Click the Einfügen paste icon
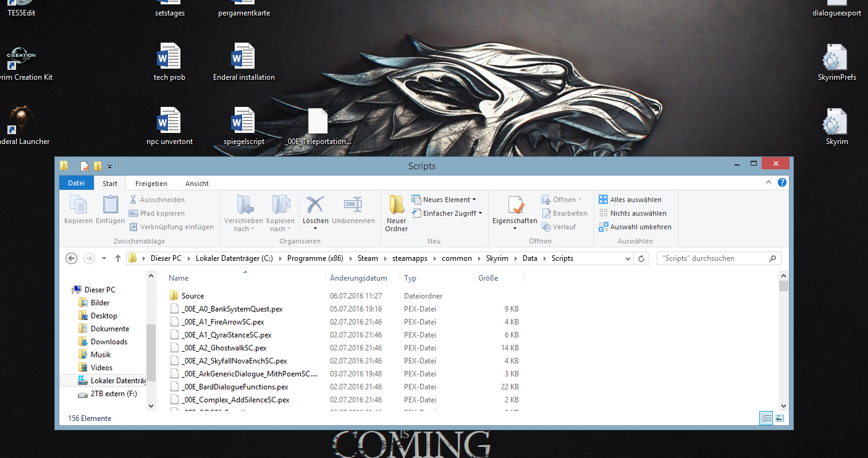This screenshot has width=868, height=458. [110, 206]
